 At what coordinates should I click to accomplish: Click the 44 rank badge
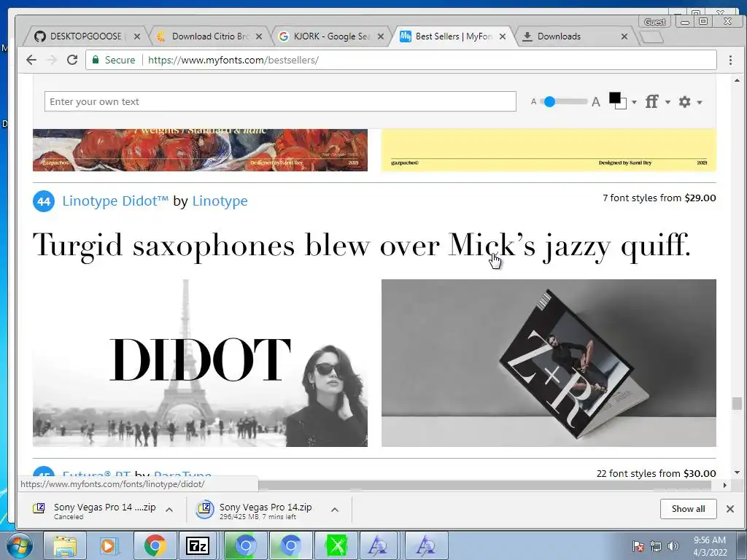43,201
